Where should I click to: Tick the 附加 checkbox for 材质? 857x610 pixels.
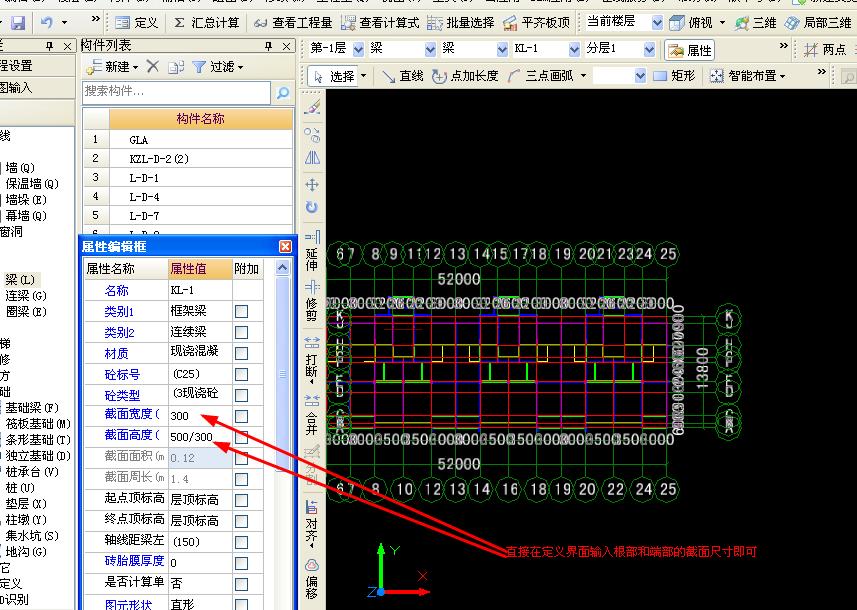tap(241, 353)
